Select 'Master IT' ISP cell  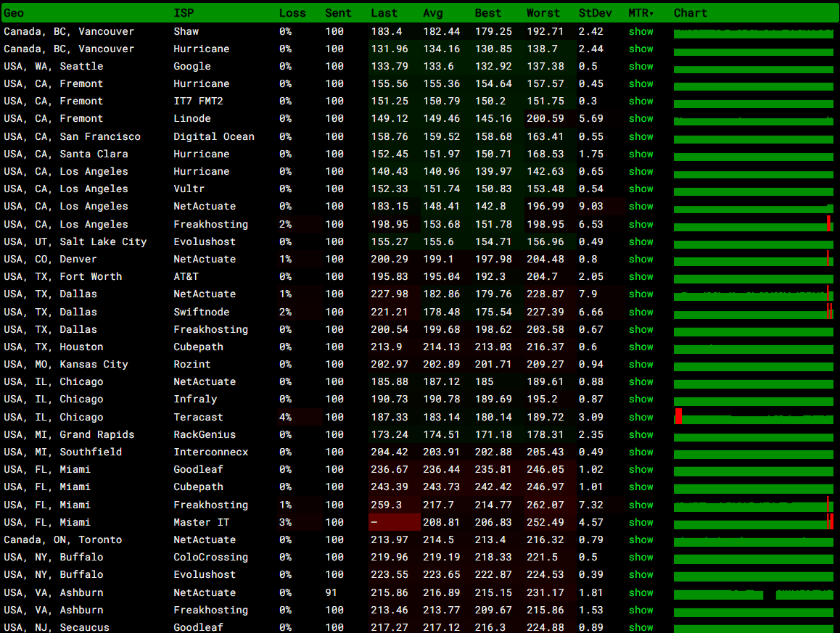coord(202,522)
